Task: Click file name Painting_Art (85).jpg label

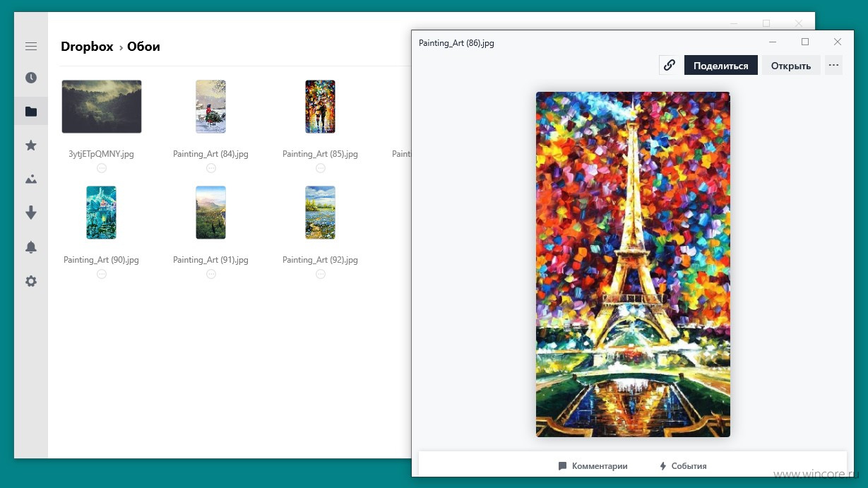Action: (x=320, y=154)
